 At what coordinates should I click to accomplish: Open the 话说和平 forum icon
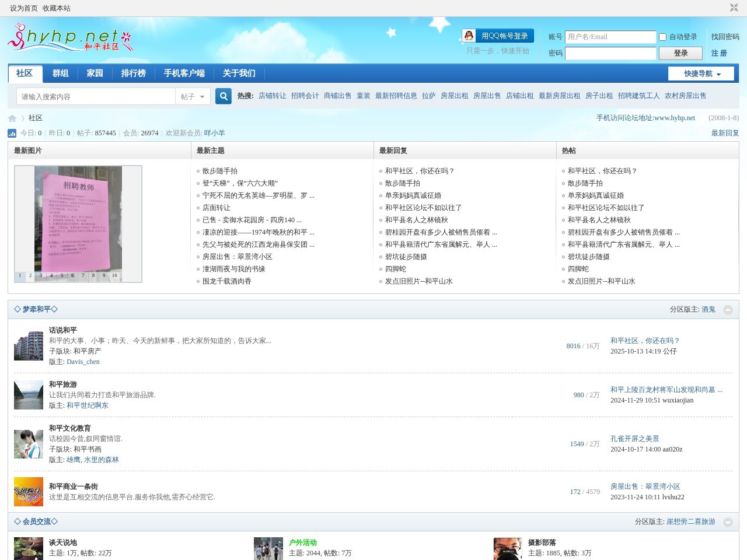pyautogui.click(x=29, y=346)
